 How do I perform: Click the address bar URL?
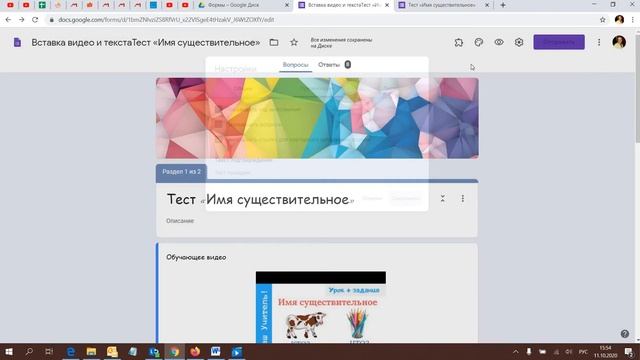point(166,20)
